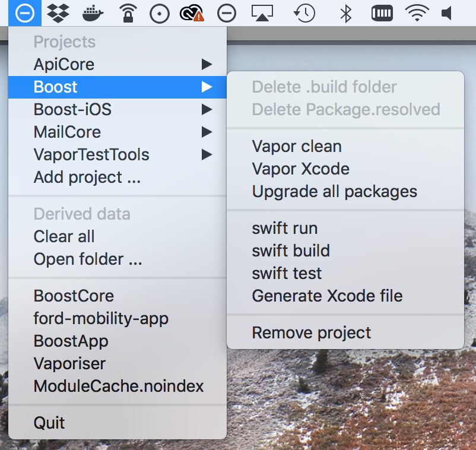Click the Creative Cloud icon with warning badge
The image size is (476, 450).
tap(192, 13)
